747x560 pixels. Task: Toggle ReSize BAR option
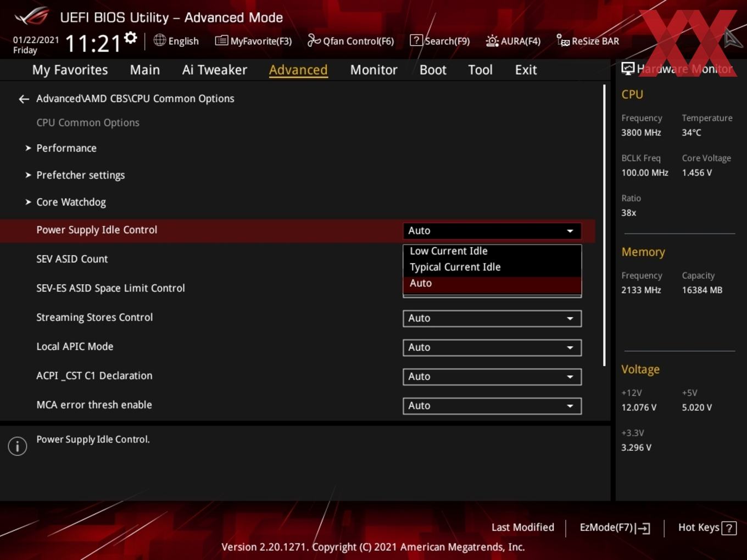point(588,41)
